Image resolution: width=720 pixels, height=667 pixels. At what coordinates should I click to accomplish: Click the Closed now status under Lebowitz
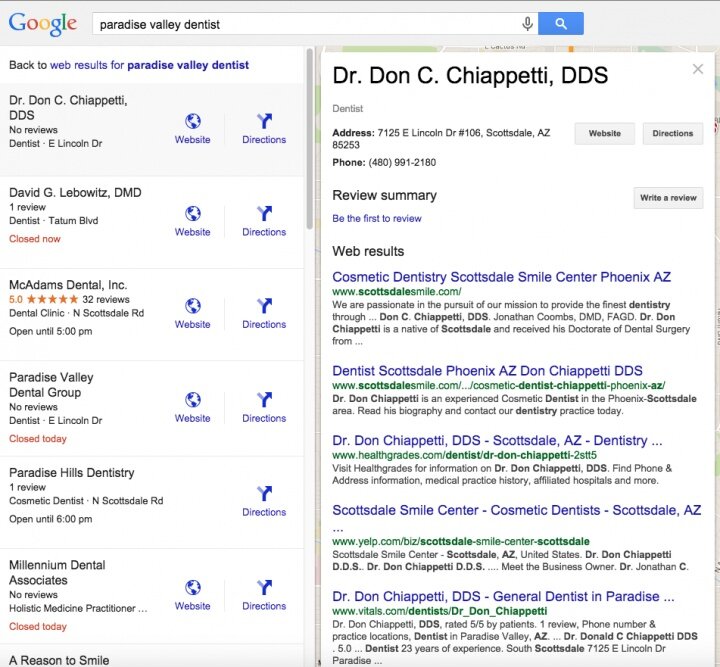click(x=35, y=239)
